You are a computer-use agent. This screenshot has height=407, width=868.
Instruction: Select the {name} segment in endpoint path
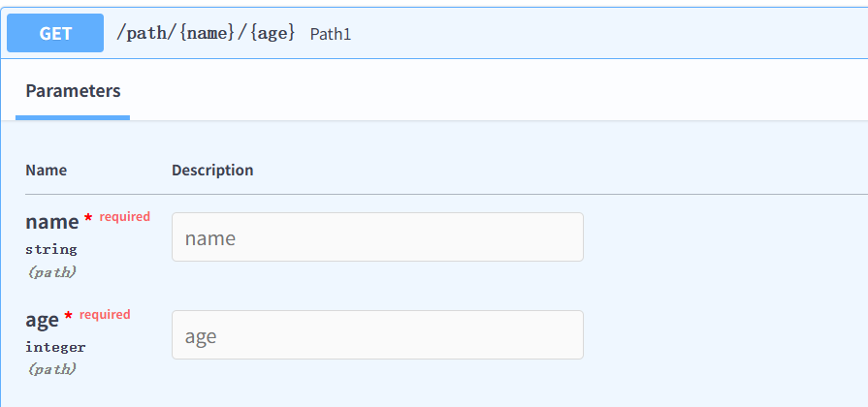pyautogui.click(x=207, y=33)
